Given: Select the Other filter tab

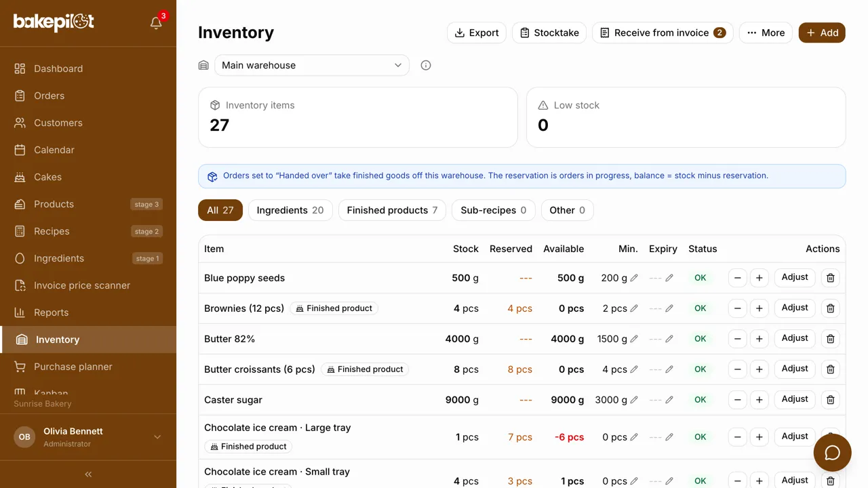Looking at the screenshot, I should pyautogui.click(x=568, y=210).
